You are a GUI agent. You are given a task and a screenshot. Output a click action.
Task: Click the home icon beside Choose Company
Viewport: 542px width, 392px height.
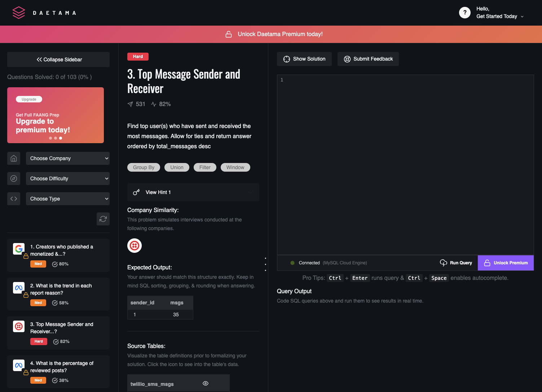[x=14, y=158]
